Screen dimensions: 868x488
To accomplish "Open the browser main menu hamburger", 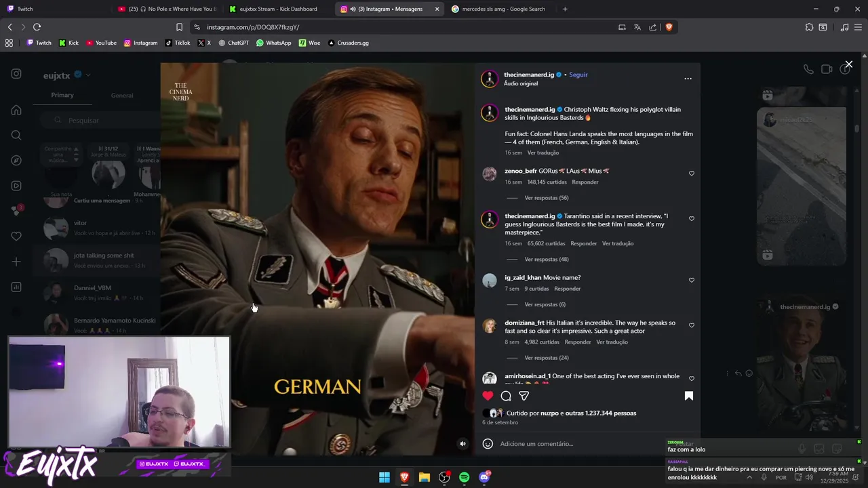I will point(859,27).
